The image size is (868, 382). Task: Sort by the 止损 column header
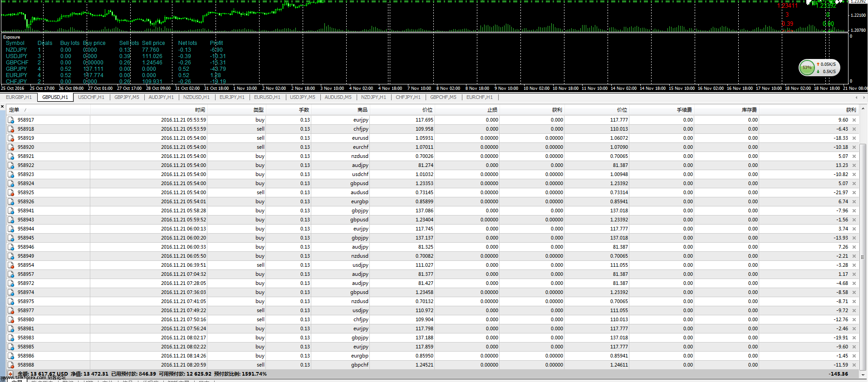[467, 110]
